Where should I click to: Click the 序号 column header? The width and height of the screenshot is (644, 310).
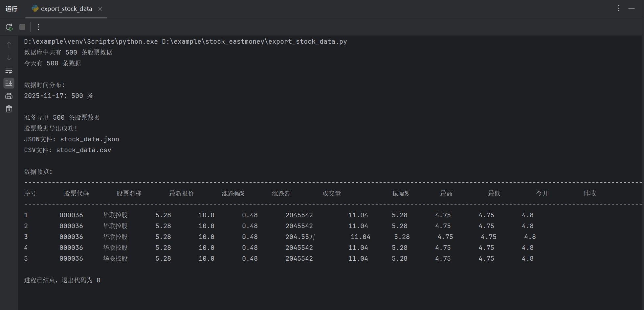click(x=30, y=193)
